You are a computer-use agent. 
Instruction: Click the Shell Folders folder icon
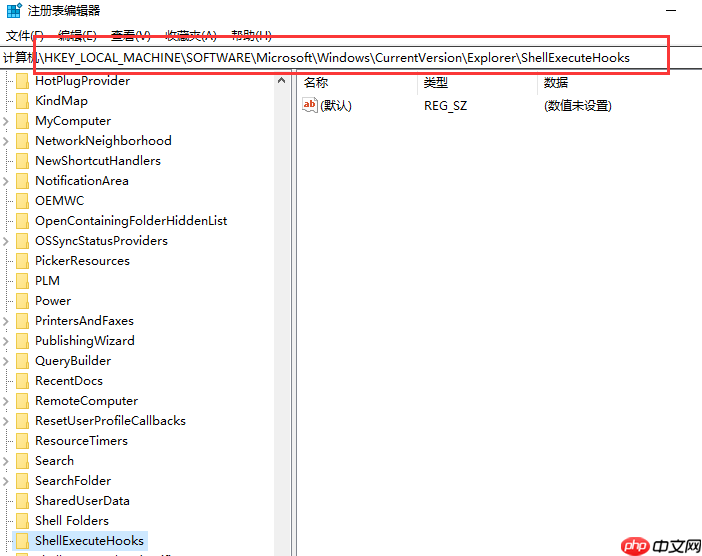pyautogui.click(x=22, y=521)
